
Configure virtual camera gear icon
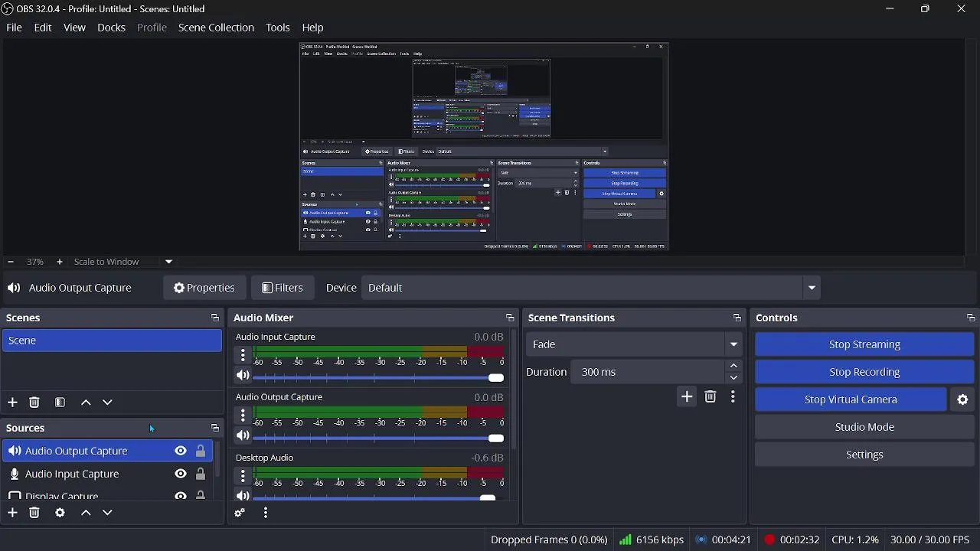pos(963,399)
